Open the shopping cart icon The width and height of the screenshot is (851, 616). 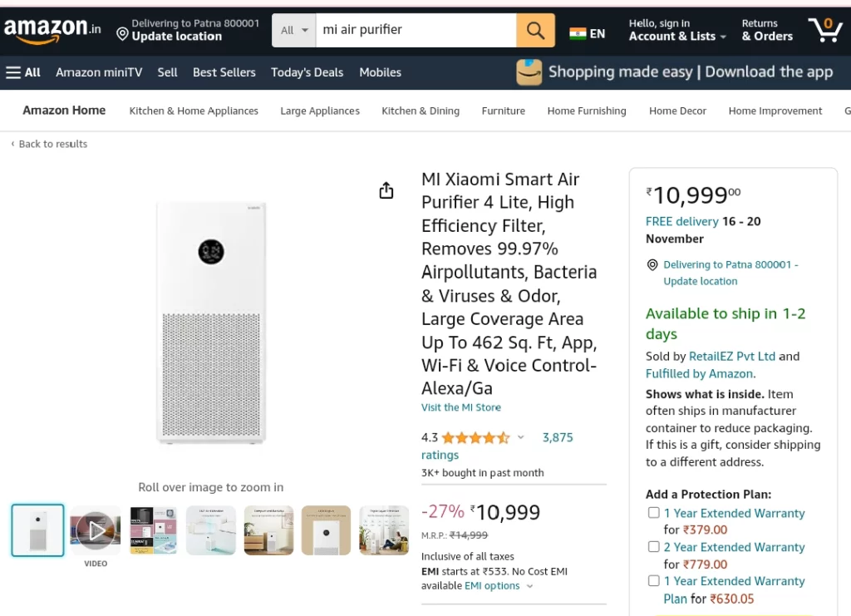click(825, 30)
